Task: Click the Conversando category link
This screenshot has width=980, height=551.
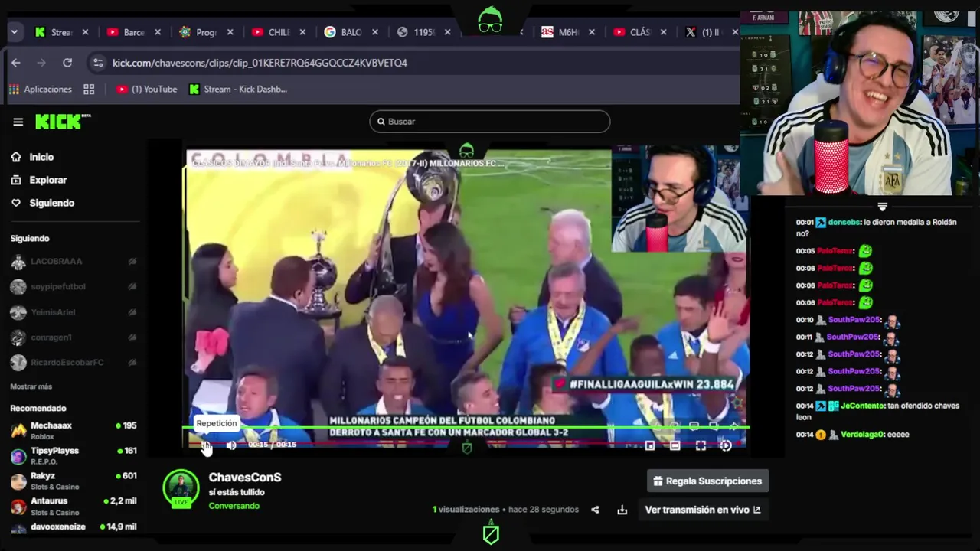Action: [x=234, y=506]
